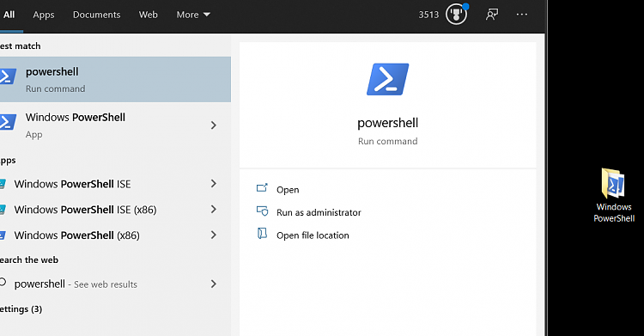Click the Windows PowerShell ISE app icon
Image resolution: width=644 pixels, height=336 pixels.
click(3, 184)
